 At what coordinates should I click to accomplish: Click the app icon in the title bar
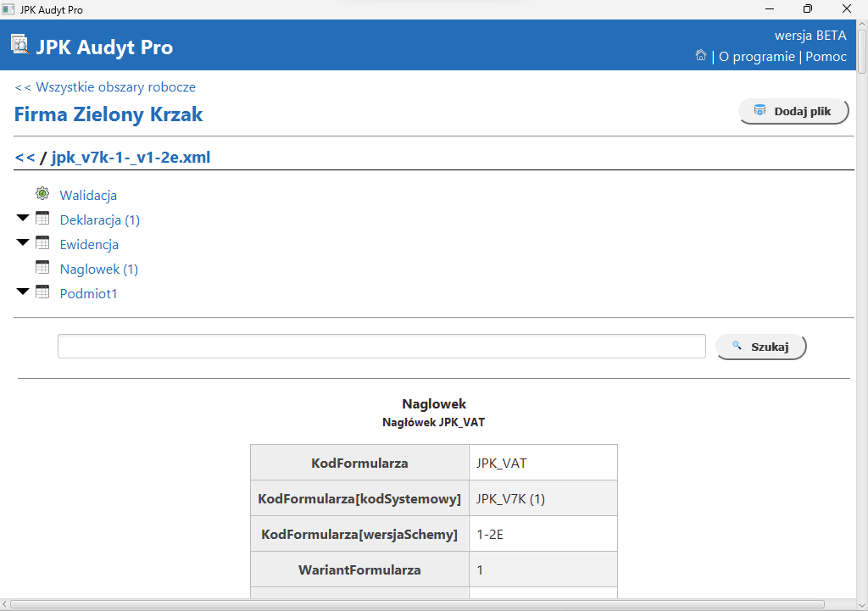point(8,9)
